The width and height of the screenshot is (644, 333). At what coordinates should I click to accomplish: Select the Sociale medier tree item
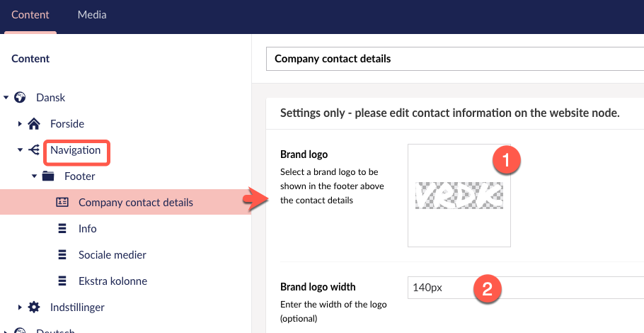pyautogui.click(x=112, y=255)
